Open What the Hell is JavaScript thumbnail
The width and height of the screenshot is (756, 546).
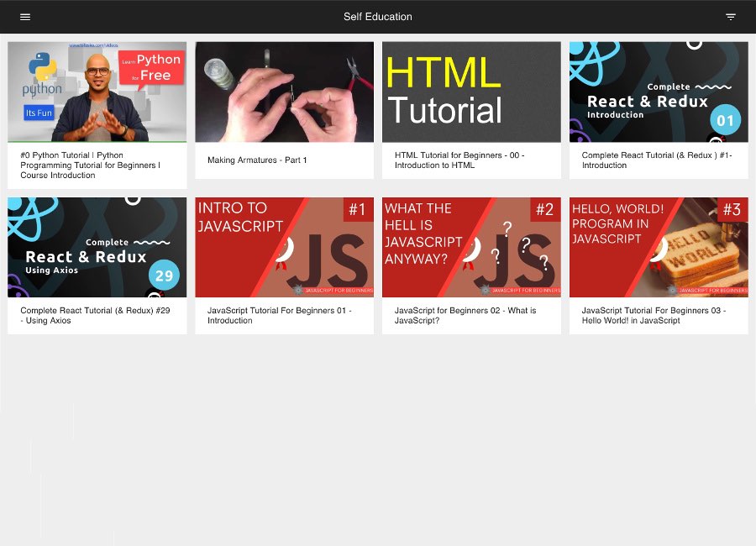pyautogui.click(x=471, y=248)
